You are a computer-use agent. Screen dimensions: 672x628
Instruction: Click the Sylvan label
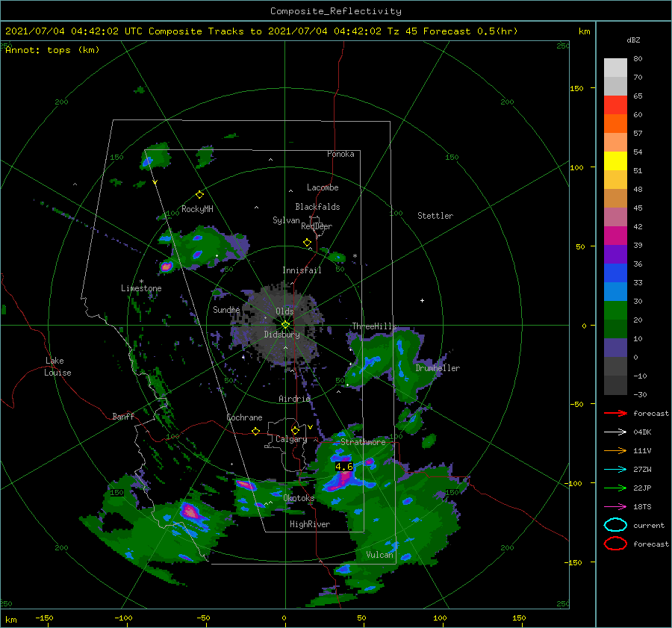click(286, 220)
